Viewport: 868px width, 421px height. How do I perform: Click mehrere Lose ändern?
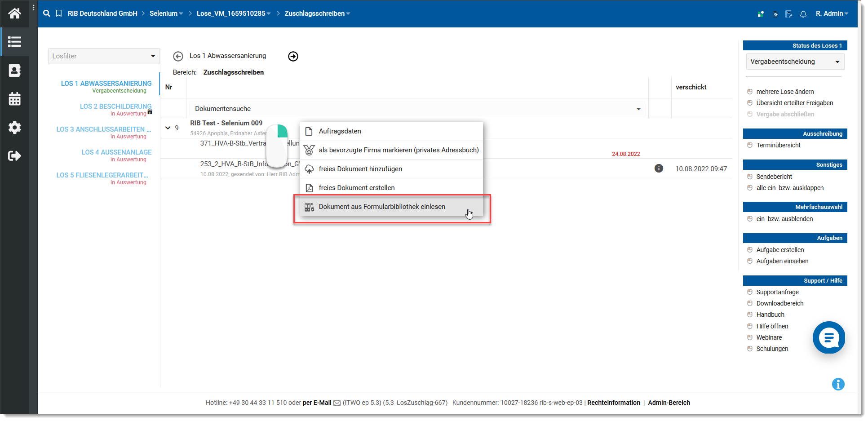[785, 92]
